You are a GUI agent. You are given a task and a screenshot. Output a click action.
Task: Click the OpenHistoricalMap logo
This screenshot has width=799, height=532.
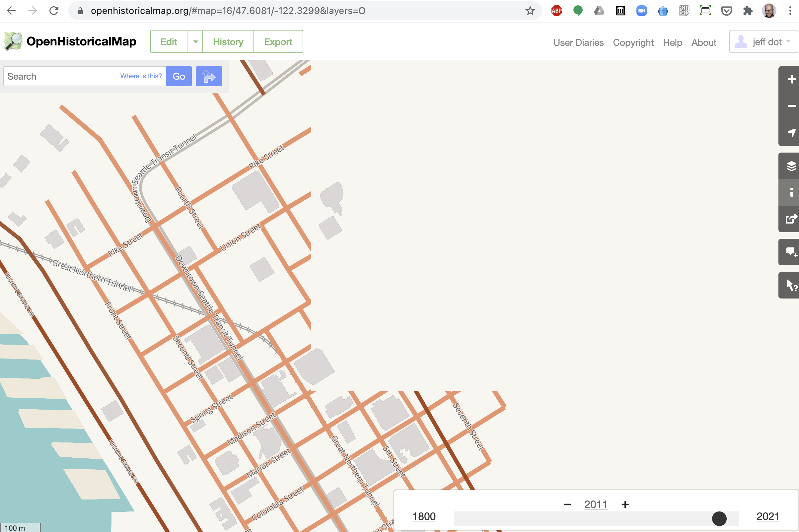[70, 41]
